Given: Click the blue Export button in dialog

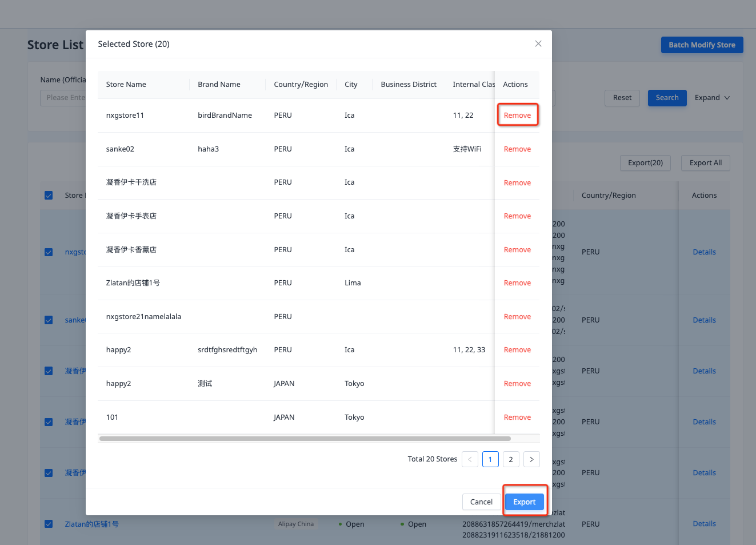Looking at the screenshot, I should click(x=524, y=502).
